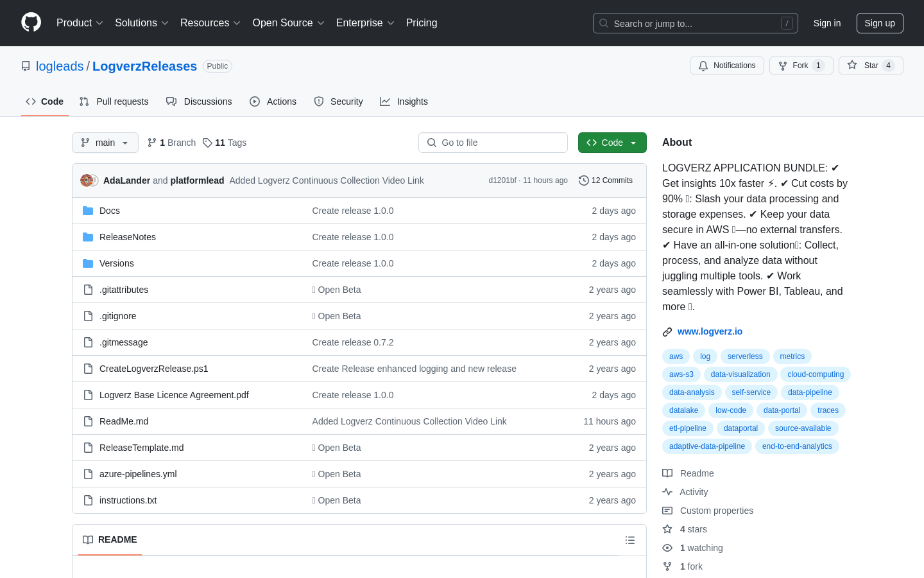Click the Sign up button

point(880,23)
